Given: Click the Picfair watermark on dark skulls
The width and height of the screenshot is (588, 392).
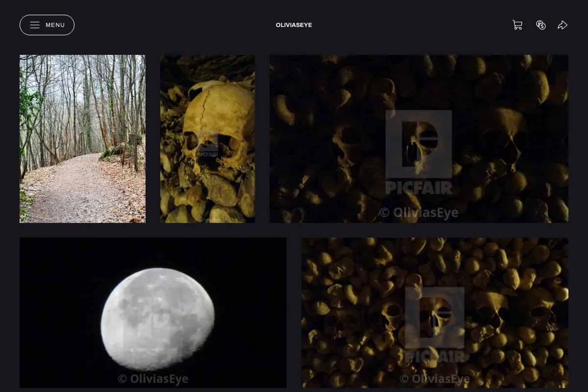Looking at the screenshot, I should click(418, 152).
